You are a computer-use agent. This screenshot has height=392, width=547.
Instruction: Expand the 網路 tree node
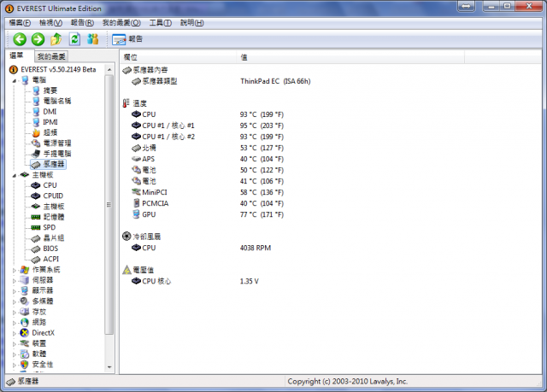pos(15,323)
